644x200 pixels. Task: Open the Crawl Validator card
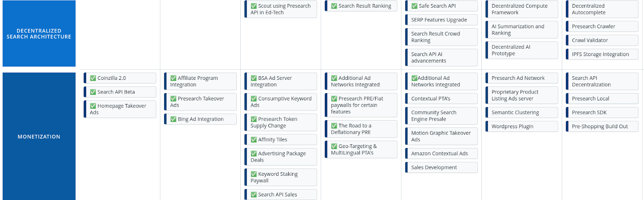point(602,40)
